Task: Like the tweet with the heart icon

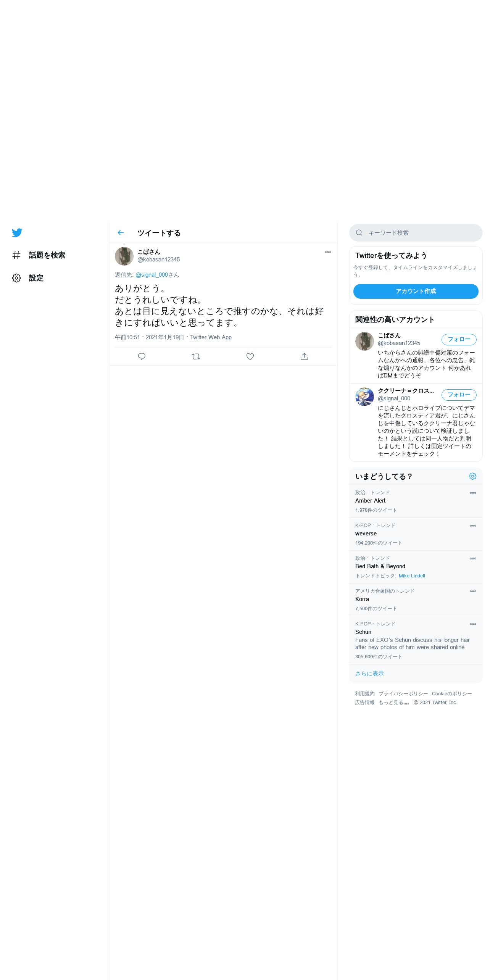Action: pos(250,356)
